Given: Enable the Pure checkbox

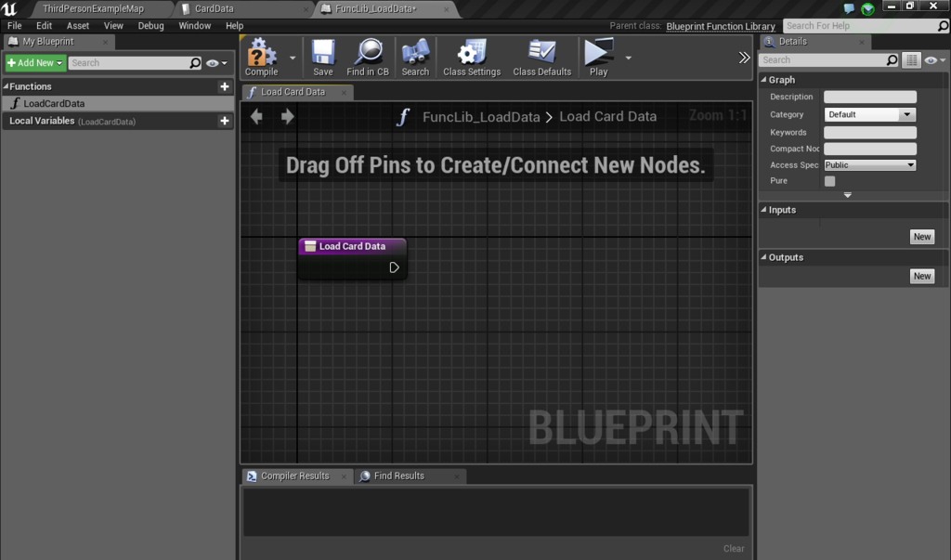Looking at the screenshot, I should tap(829, 181).
